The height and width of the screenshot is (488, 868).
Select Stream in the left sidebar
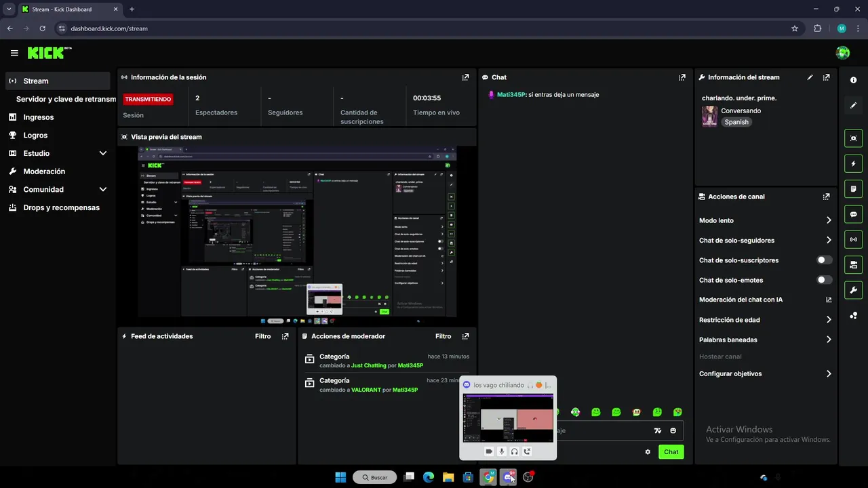(x=58, y=81)
